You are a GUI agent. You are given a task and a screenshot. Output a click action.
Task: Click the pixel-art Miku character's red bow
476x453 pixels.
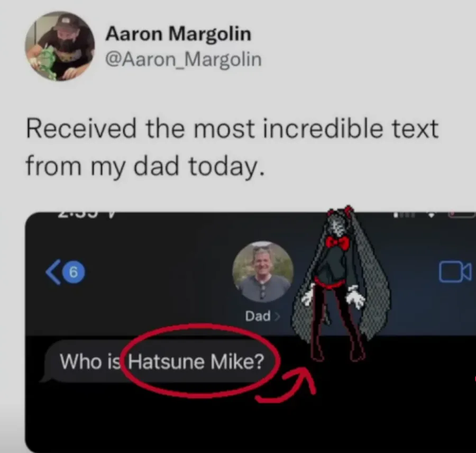[x=337, y=243]
